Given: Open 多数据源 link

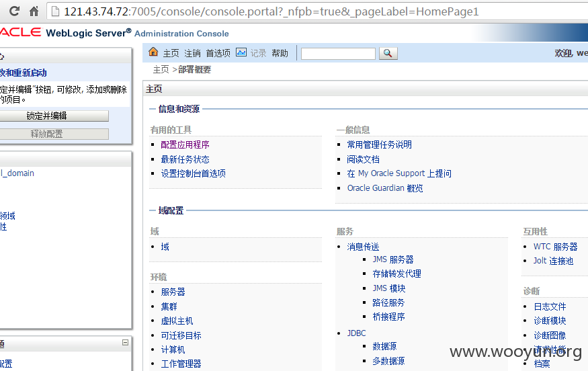Looking at the screenshot, I should [x=388, y=361].
